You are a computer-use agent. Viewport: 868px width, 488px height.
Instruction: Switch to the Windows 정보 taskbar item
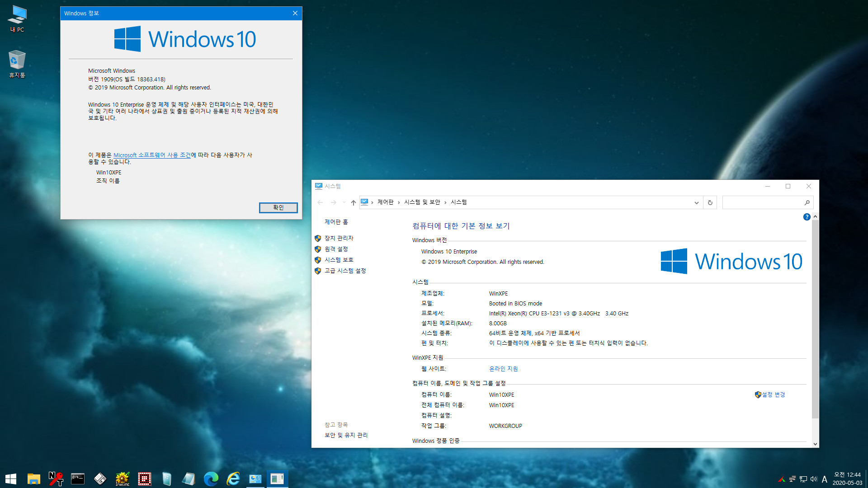tap(277, 479)
